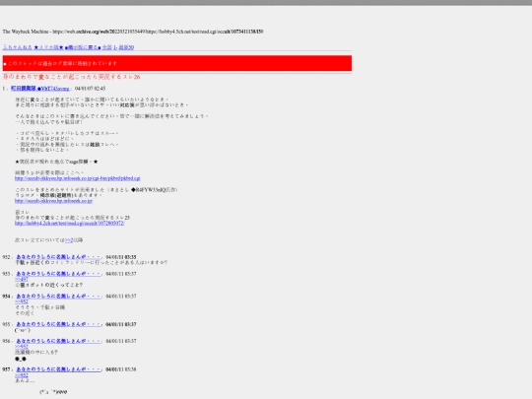Click the reply anchor inside post 953
This screenshot has height=399, width=532.
[x=22, y=279]
